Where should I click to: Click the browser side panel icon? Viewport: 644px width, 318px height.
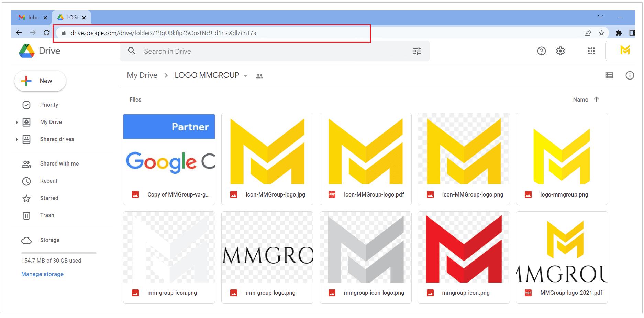[632, 33]
